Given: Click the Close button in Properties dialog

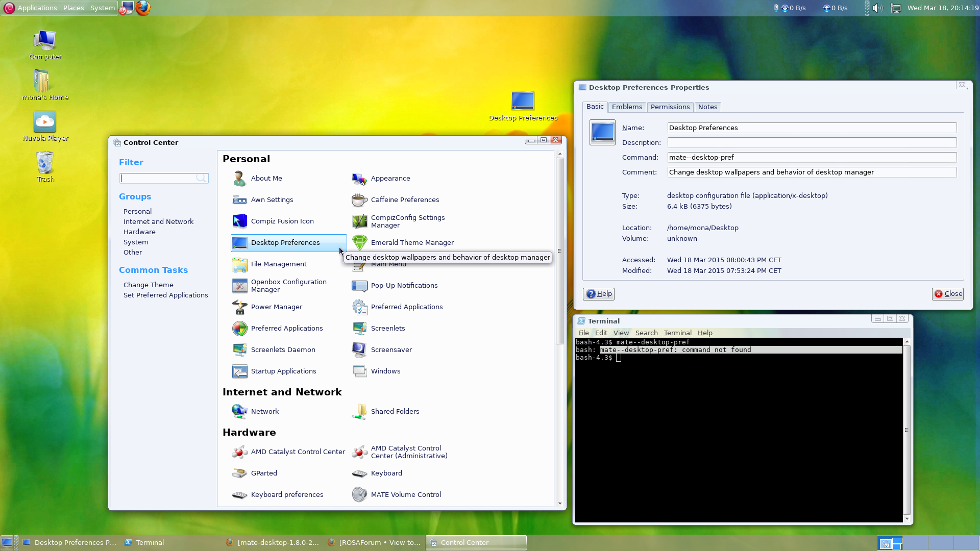Looking at the screenshot, I should [x=948, y=294].
